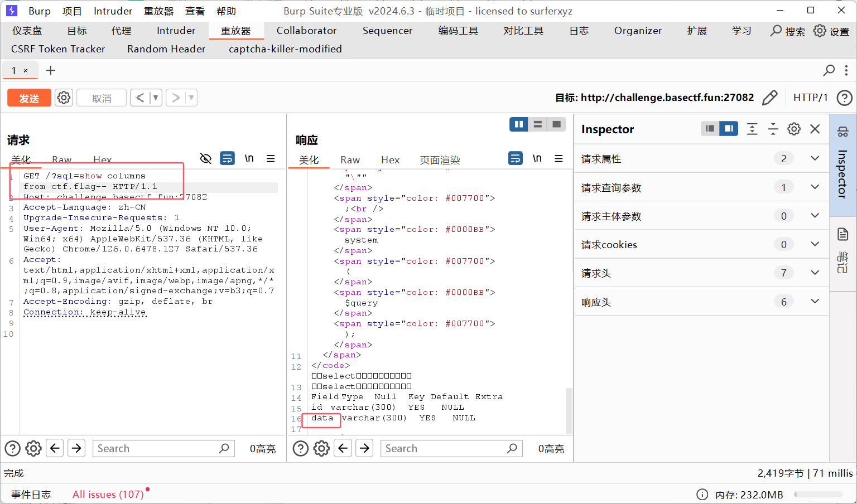The image size is (857, 504).
Task: Open Inspector side tab icon
Action: click(842, 132)
